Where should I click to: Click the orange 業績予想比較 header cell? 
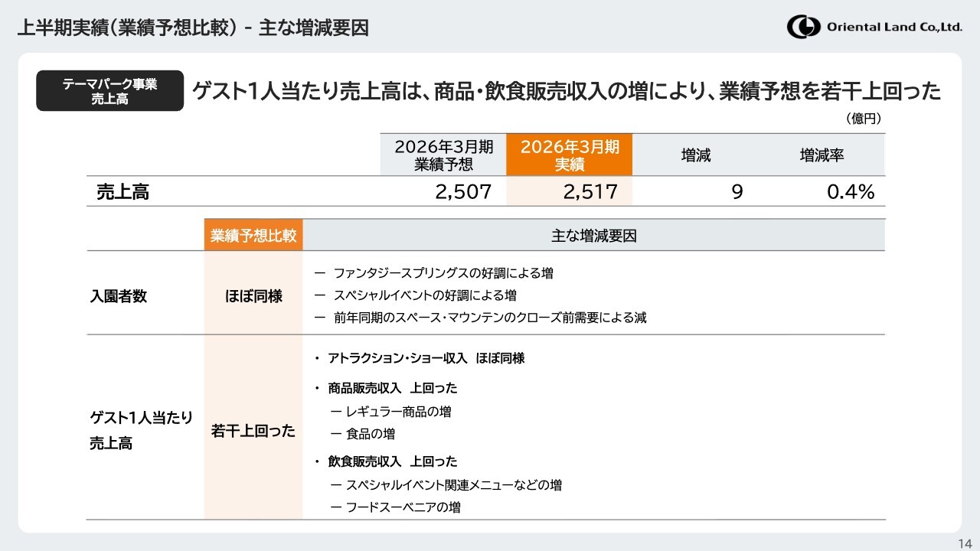[x=253, y=236]
